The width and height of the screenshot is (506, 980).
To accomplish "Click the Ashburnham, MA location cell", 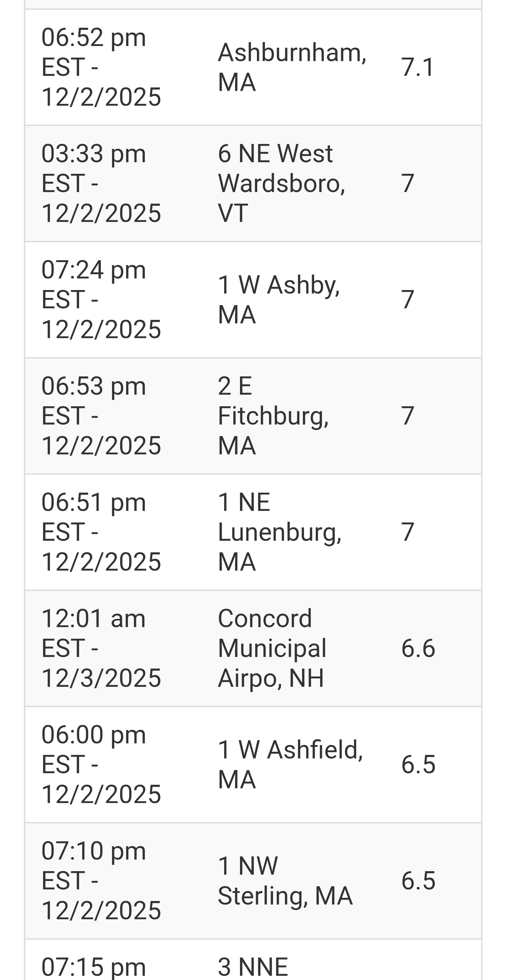I will 292,67.
